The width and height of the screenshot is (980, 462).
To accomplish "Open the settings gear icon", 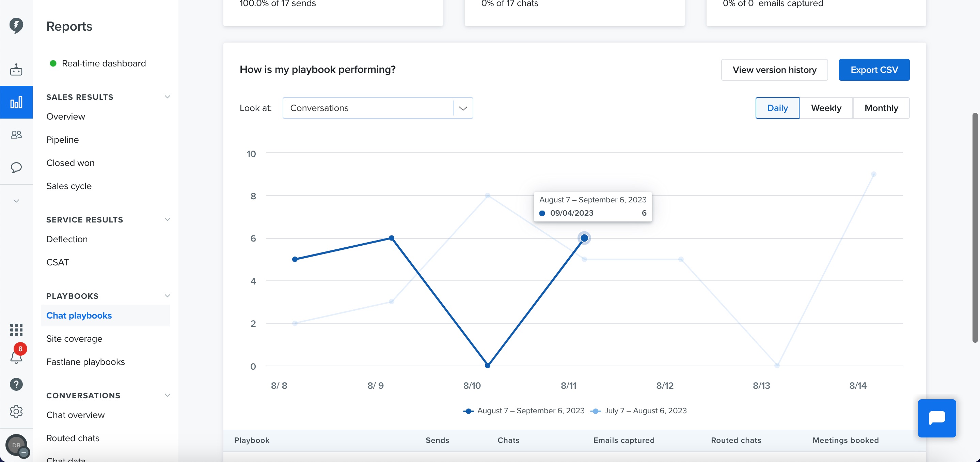I will tap(16, 411).
